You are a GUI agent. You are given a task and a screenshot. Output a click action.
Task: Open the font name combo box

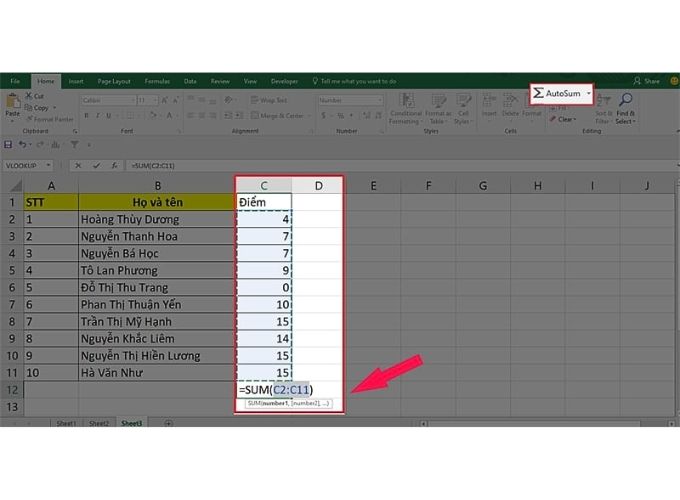(x=108, y=100)
